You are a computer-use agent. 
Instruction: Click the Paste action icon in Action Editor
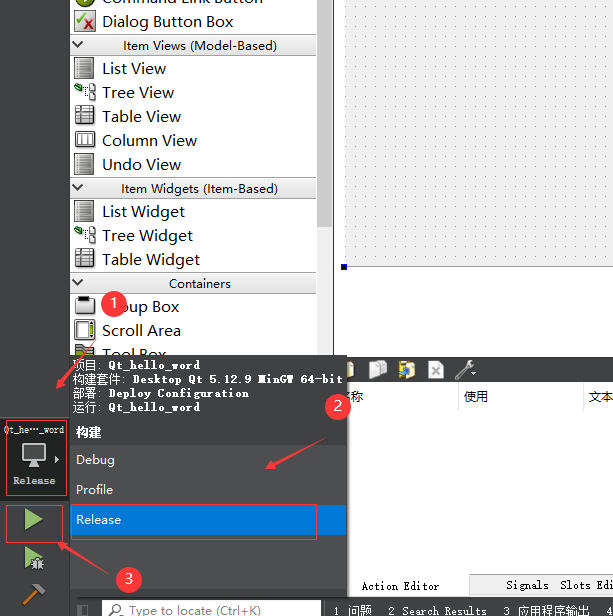point(407,370)
